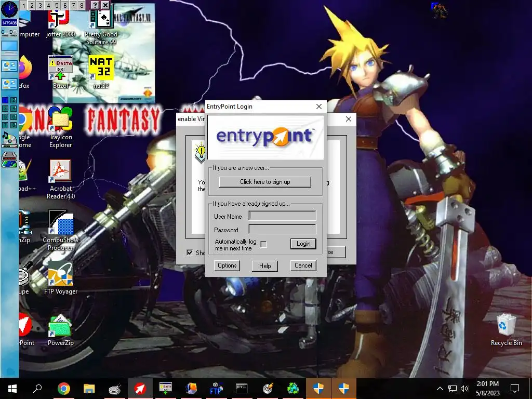The height and width of the screenshot is (399, 532).
Task: Open the jotter 2000 desktop shortcut
Action: (x=60, y=24)
